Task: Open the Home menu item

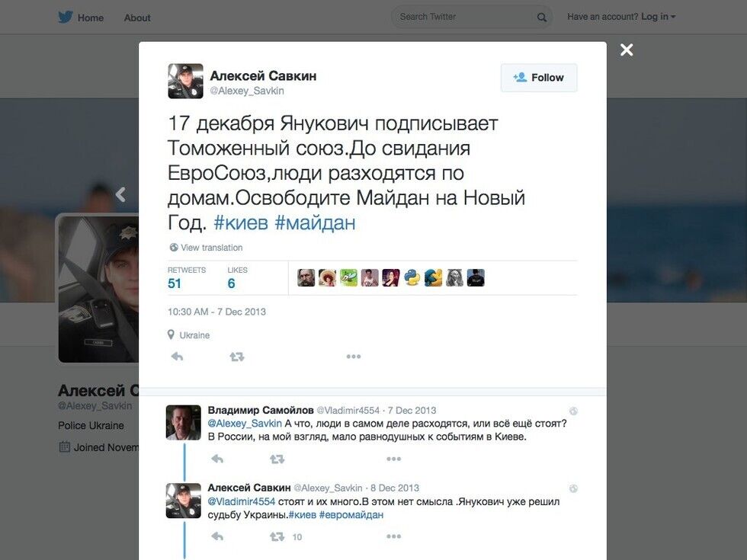Action: pos(91,18)
